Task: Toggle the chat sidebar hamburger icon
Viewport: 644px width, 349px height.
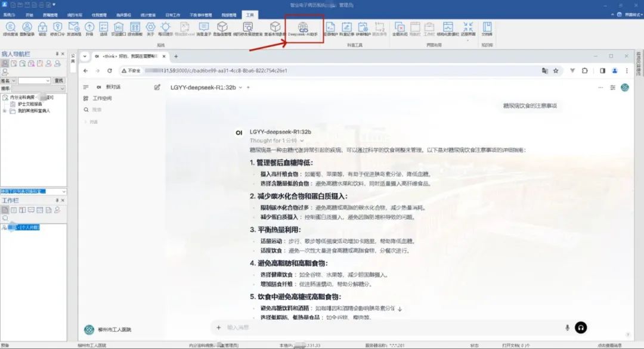Action: (86, 87)
